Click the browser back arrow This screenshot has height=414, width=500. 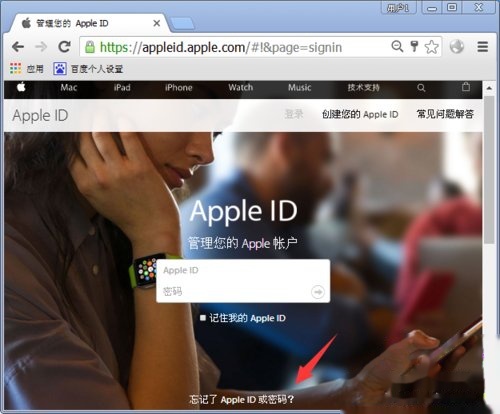pos(18,47)
